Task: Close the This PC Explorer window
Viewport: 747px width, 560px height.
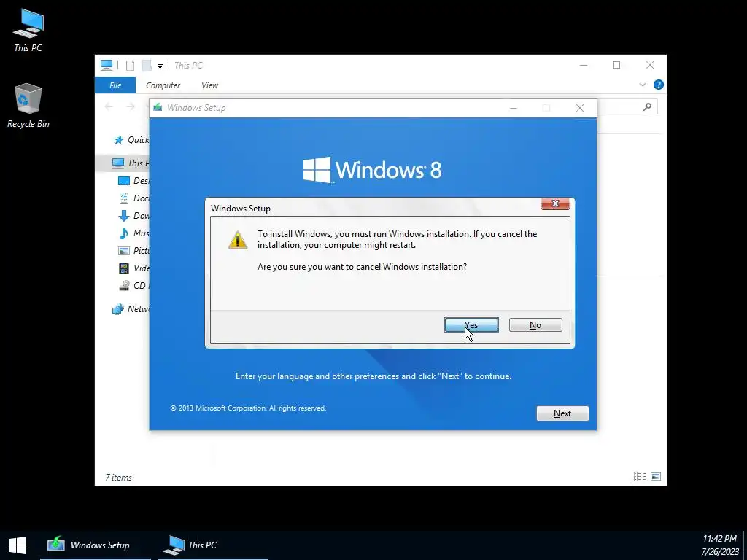Action: [650, 65]
